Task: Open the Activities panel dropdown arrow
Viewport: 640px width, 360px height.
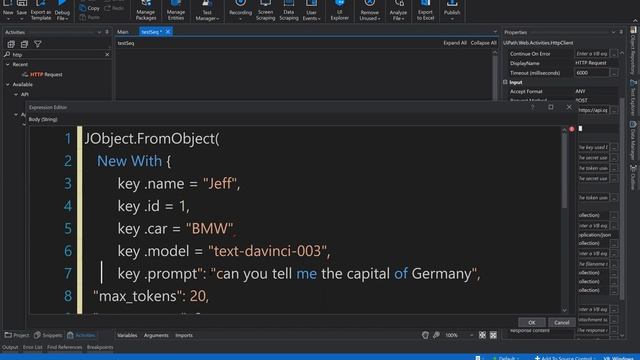Action: coord(99,32)
